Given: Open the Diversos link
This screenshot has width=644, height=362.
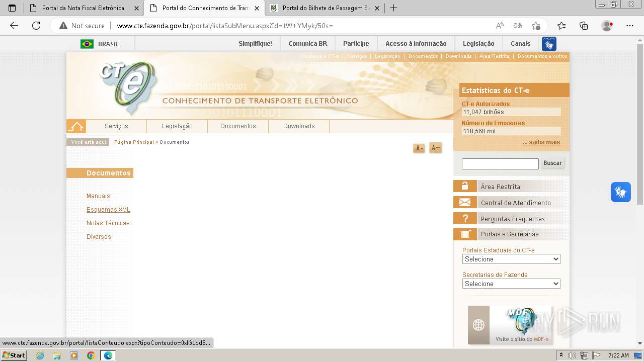Looking at the screenshot, I should pyautogui.click(x=99, y=237).
